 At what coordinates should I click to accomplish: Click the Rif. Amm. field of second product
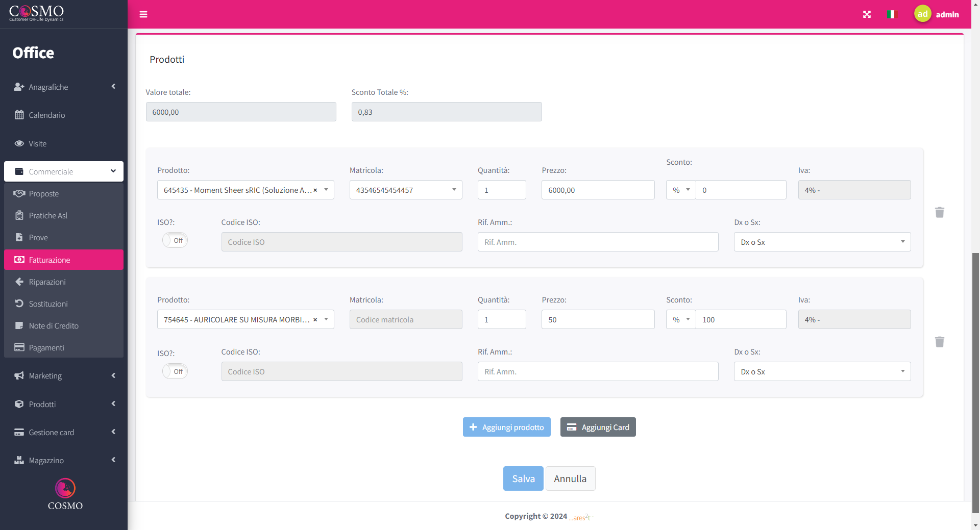(x=598, y=371)
